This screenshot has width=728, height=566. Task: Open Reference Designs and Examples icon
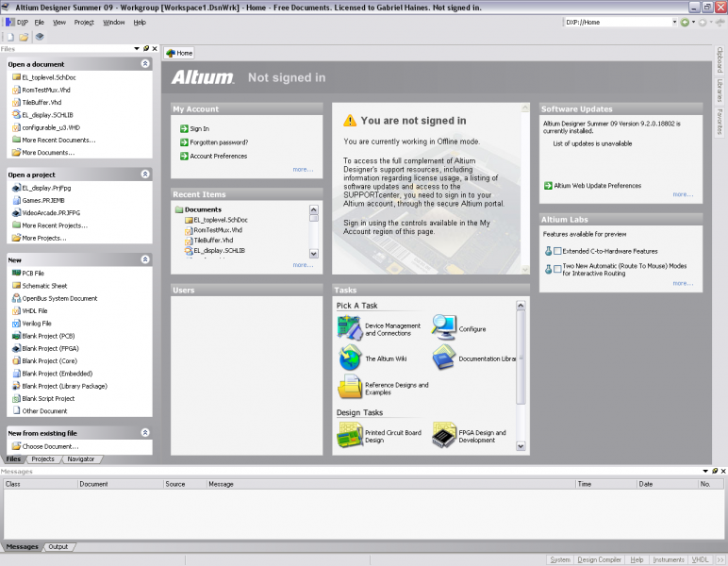tap(350, 387)
